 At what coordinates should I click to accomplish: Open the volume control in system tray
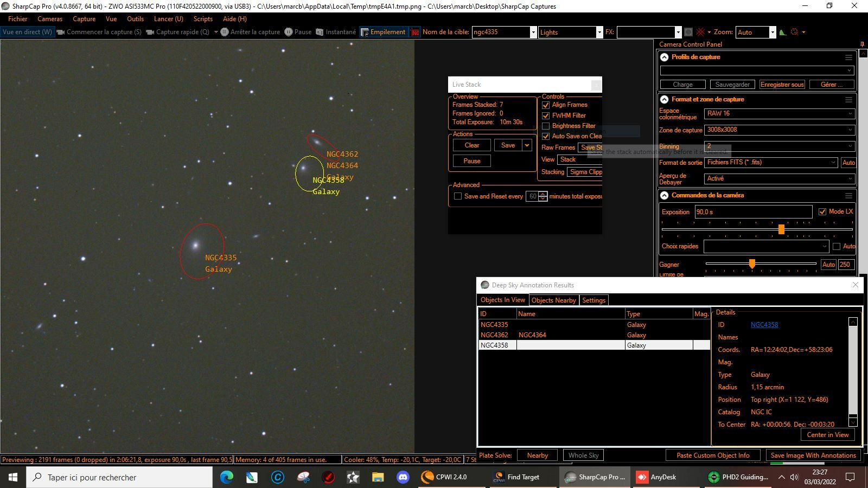coord(794,477)
